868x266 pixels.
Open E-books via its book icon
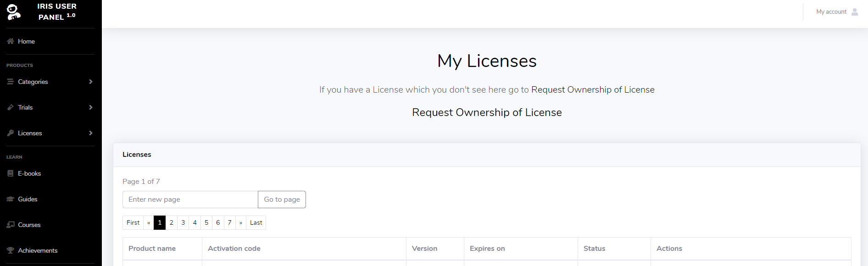pos(11,173)
